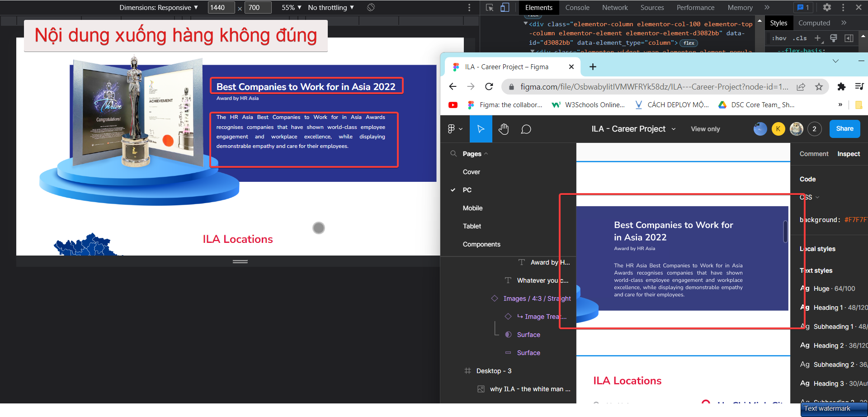
Task: Open the No throttling dropdown
Action: (x=331, y=8)
